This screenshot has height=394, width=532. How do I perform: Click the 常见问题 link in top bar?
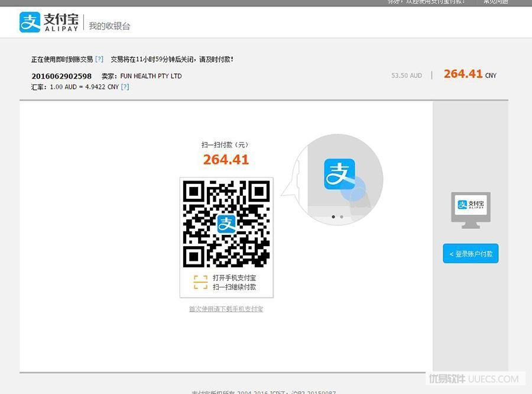click(x=496, y=2)
